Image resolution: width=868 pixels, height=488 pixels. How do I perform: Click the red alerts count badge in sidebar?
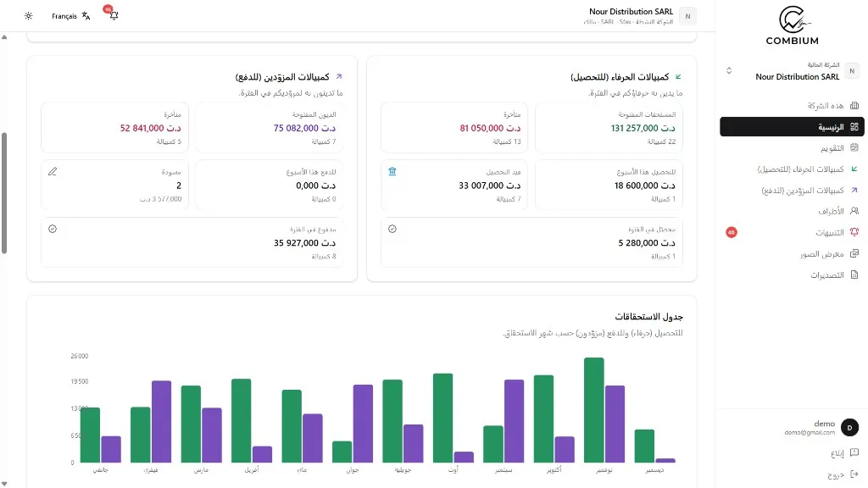[x=732, y=232]
